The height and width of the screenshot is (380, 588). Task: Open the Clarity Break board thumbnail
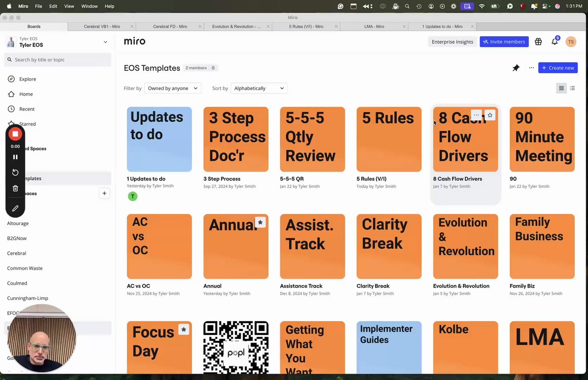click(x=389, y=246)
